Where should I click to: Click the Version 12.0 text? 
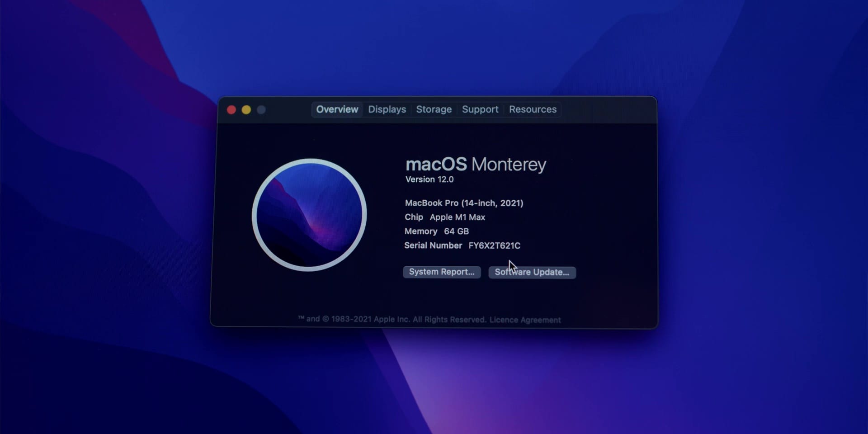429,179
